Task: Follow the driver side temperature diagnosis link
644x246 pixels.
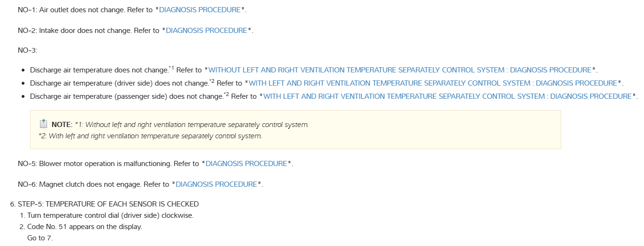Action: pyautogui.click(x=432, y=83)
